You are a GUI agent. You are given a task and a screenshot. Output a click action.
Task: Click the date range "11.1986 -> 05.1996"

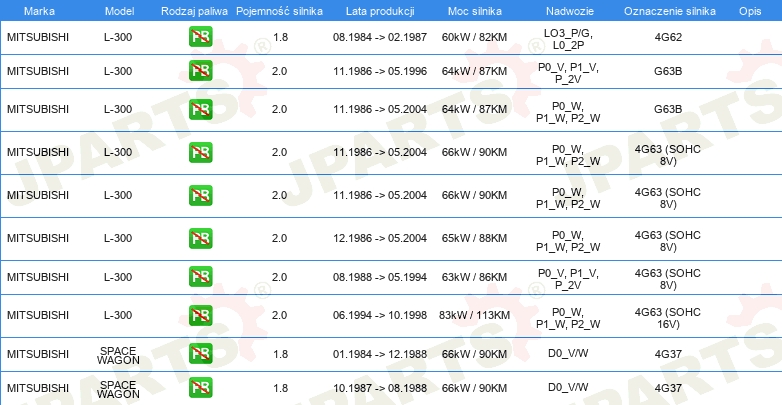[x=380, y=71]
